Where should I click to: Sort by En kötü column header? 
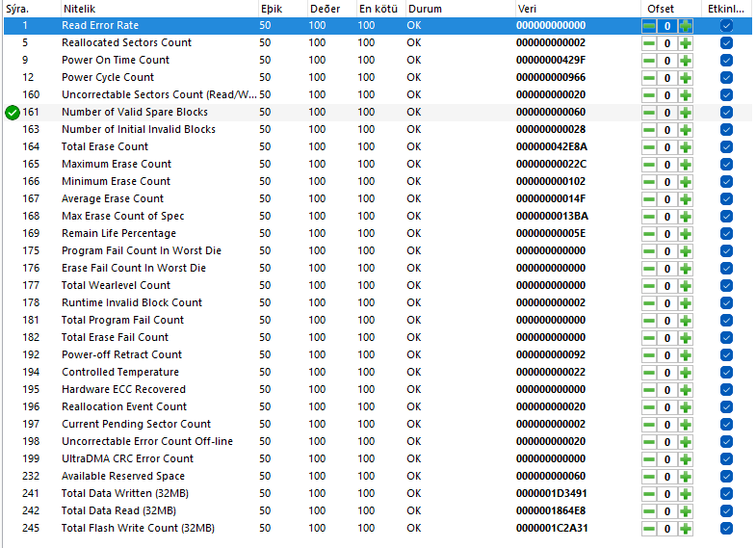[381, 9]
